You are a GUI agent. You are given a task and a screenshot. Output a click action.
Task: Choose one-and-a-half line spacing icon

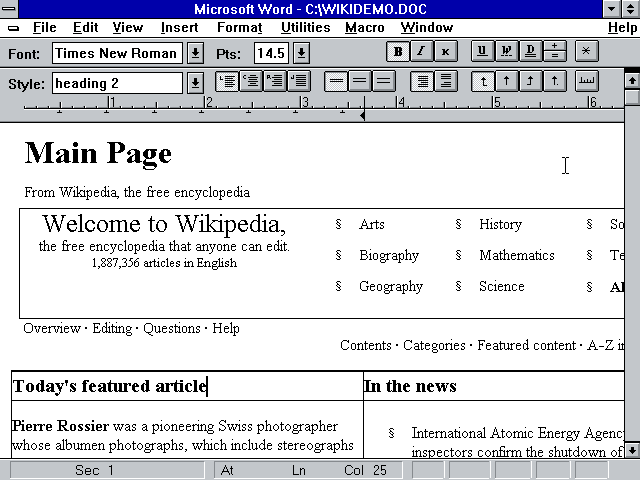[x=360, y=81]
